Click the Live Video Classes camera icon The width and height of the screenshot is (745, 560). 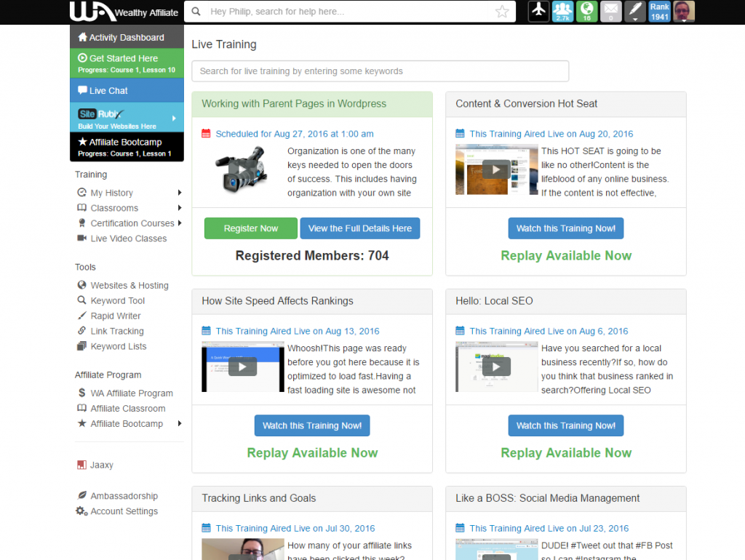[81, 238]
